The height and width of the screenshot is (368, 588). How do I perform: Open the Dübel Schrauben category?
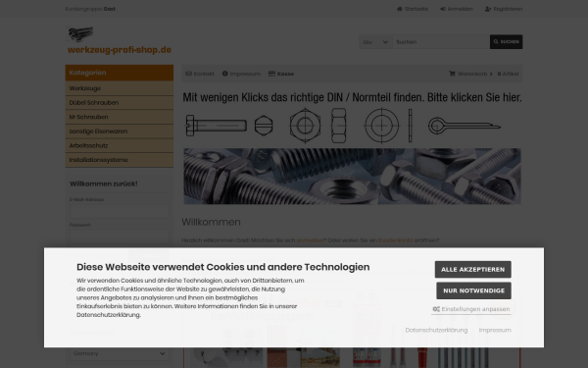(120, 102)
